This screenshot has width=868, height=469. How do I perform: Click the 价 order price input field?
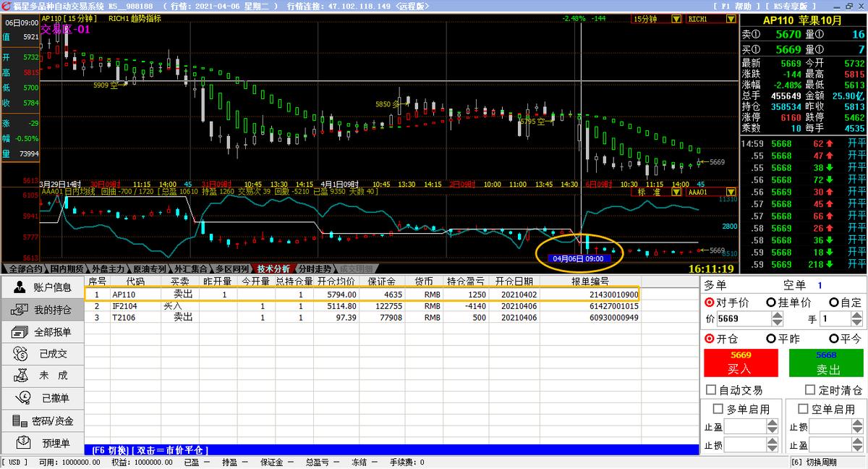pyautogui.click(x=744, y=318)
